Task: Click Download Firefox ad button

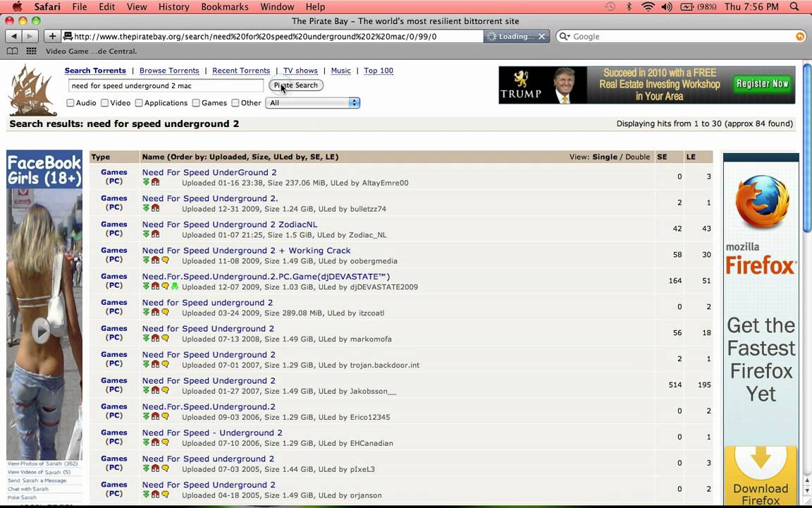Action: [x=761, y=476]
